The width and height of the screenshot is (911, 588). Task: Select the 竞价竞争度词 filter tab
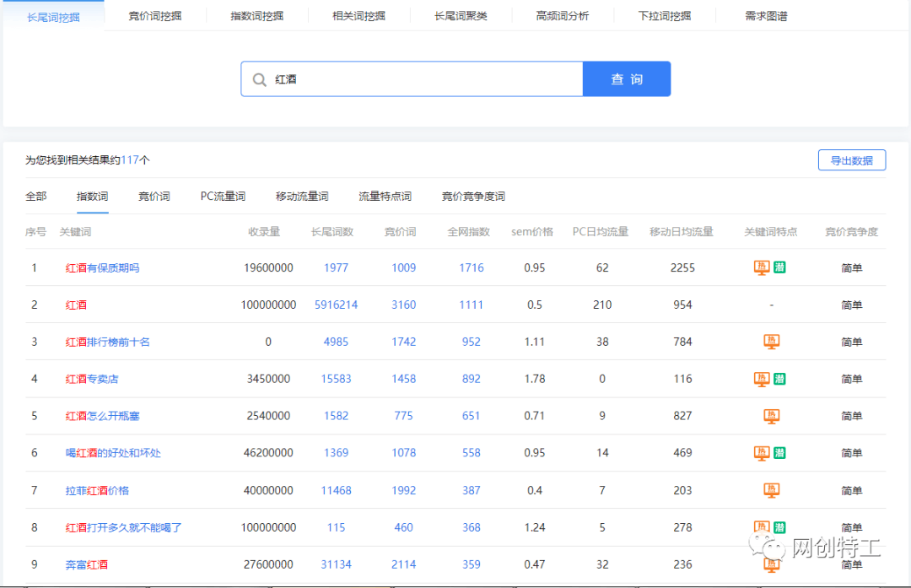pyautogui.click(x=471, y=196)
